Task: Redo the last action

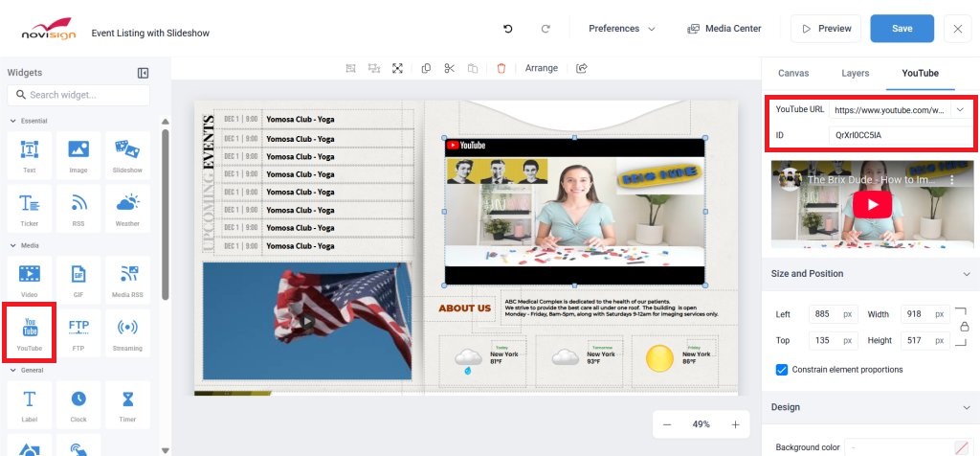Action: click(x=546, y=29)
